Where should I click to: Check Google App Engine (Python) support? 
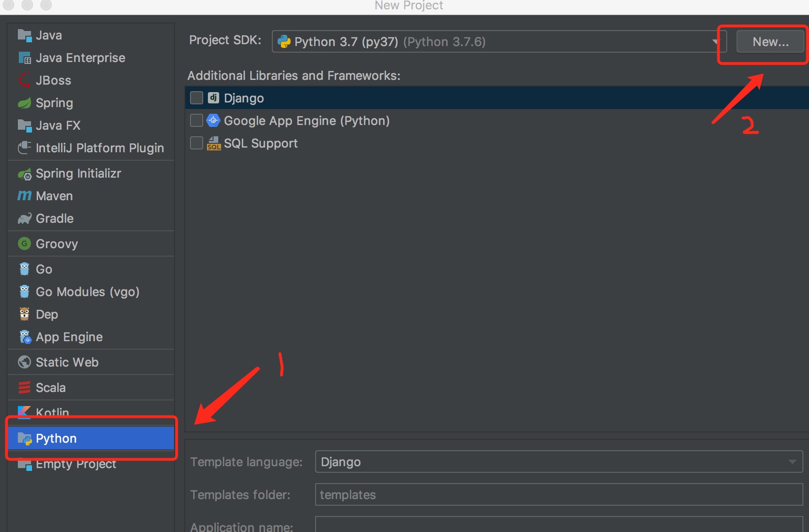tap(196, 120)
